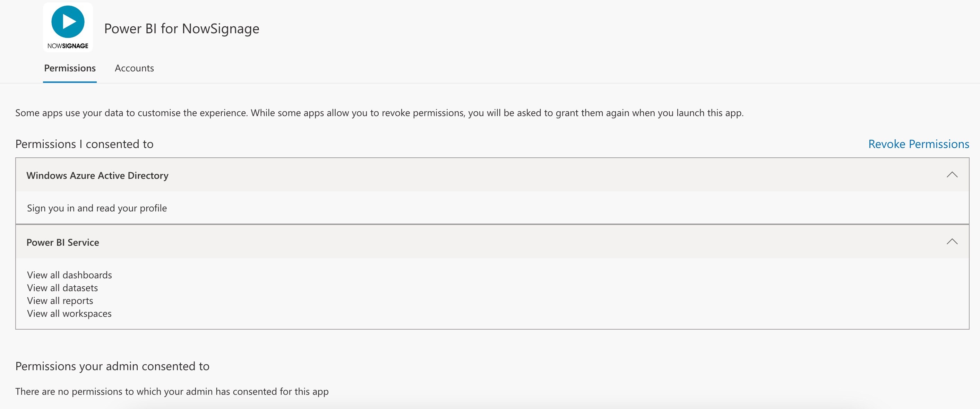Switch to the Accounts tab
Viewport: 980px width, 409px height.
[x=134, y=68]
